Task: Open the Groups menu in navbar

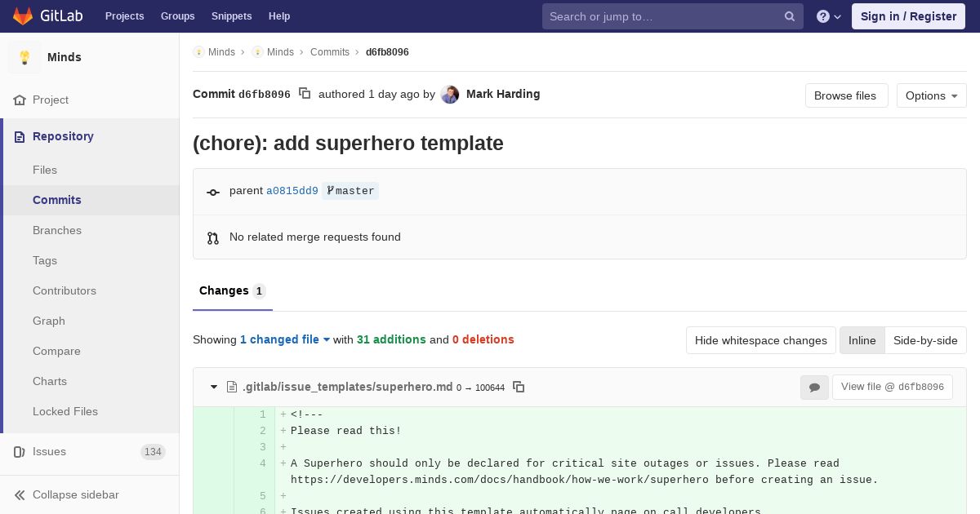Action: (177, 16)
